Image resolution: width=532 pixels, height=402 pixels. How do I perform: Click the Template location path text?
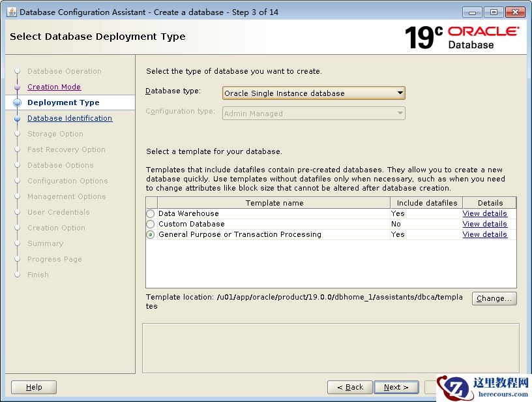(x=304, y=301)
